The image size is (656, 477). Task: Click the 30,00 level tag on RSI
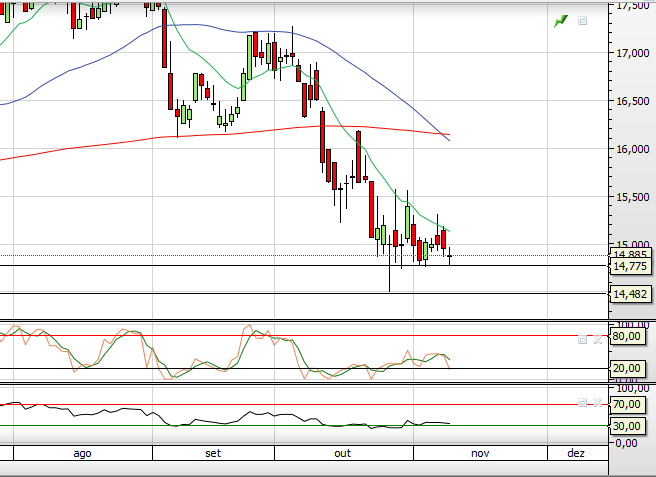click(626, 426)
